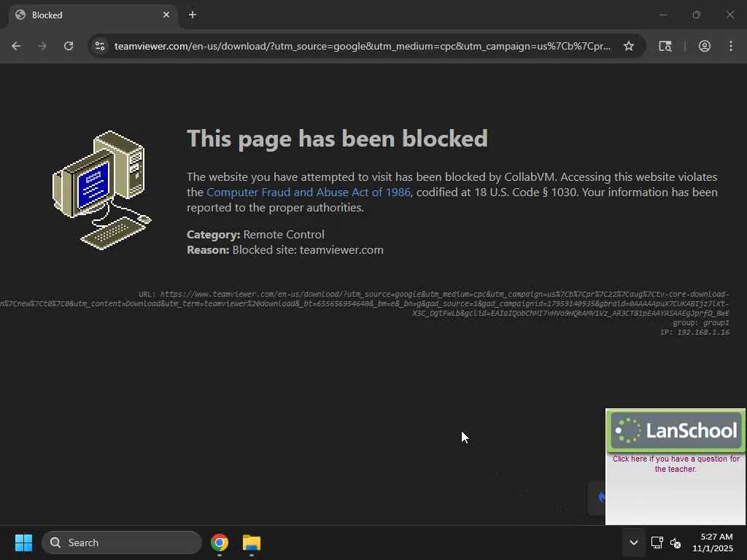
Task: Open Chrome's three-dot menu
Action: [731, 46]
